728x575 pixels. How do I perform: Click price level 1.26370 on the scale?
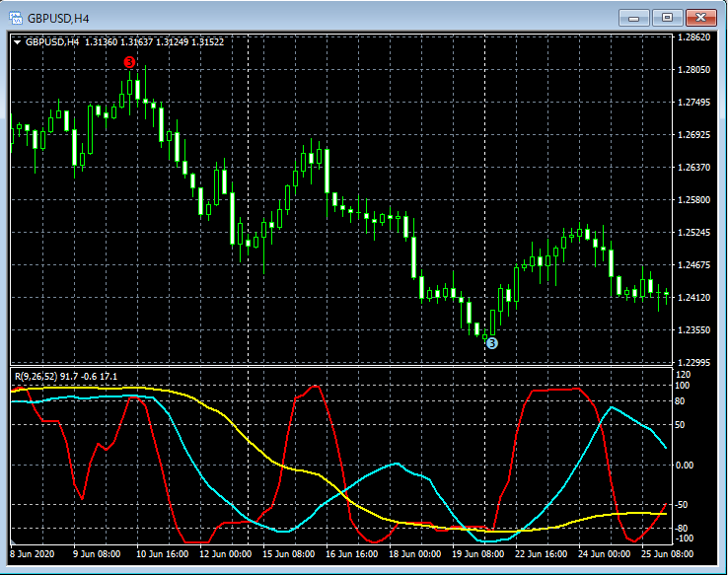click(x=693, y=167)
